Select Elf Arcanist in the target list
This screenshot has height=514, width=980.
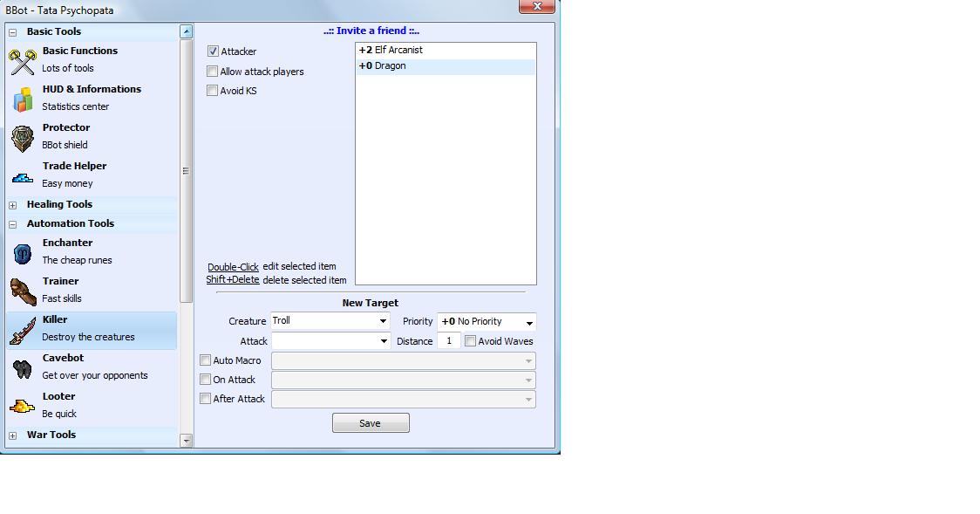click(x=445, y=51)
